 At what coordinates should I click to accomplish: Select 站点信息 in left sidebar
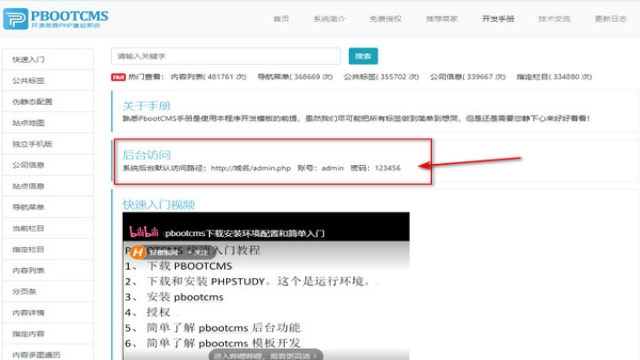(x=48, y=186)
